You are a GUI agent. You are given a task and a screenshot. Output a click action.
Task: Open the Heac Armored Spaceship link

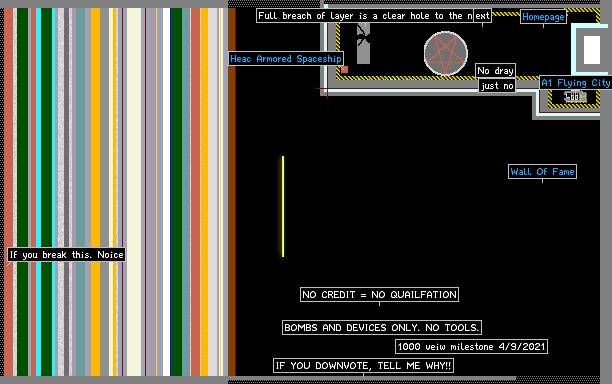coord(286,59)
